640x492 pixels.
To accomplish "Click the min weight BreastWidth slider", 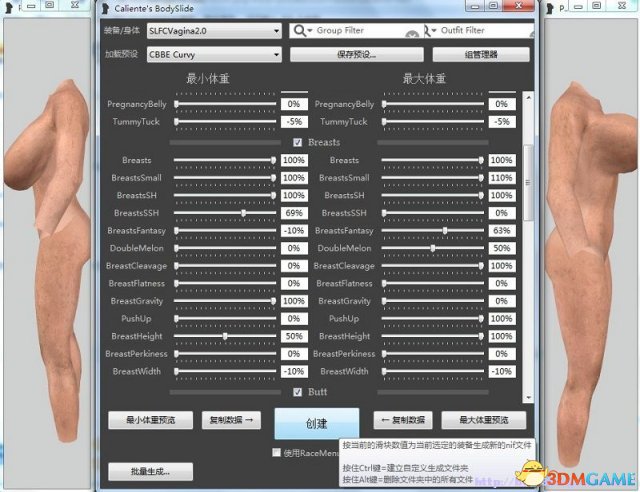I will [x=225, y=371].
